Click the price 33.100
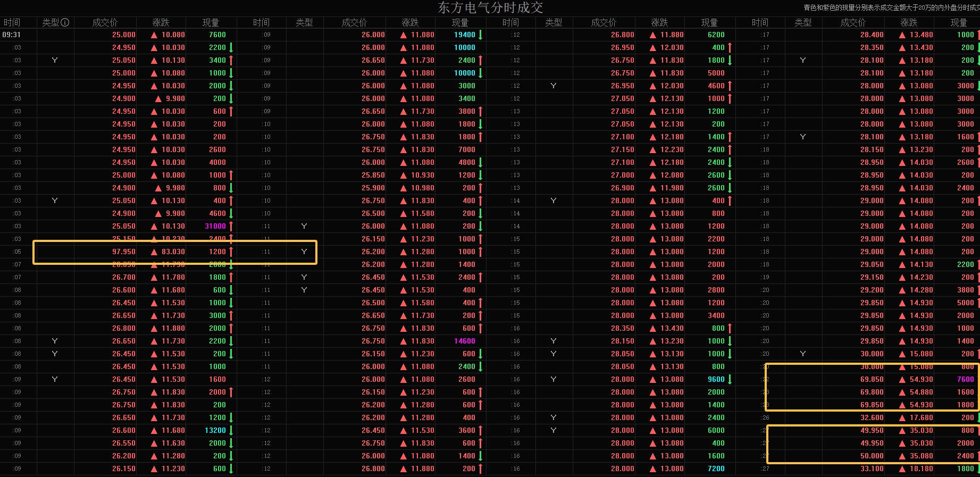This screenshot has height=477, width=980. coord(872,468)
